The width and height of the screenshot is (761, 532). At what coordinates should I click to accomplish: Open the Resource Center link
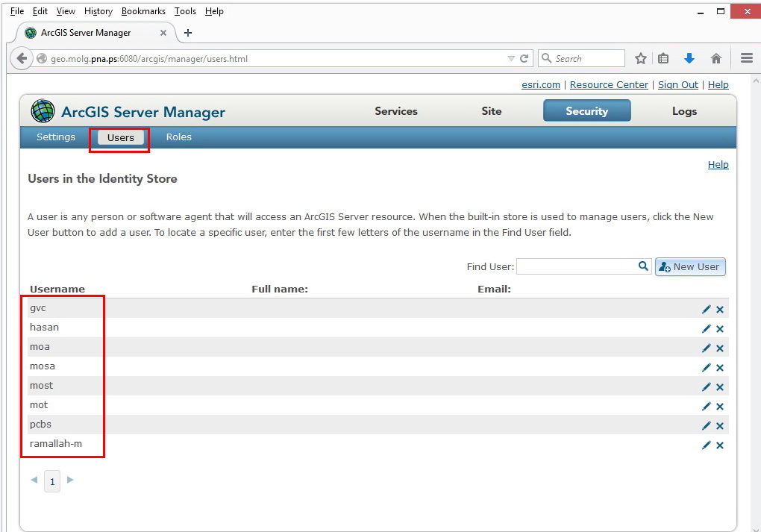point(609,84)
